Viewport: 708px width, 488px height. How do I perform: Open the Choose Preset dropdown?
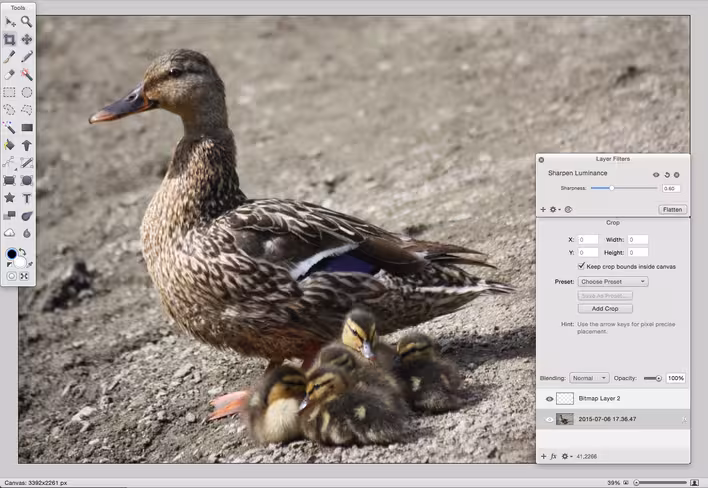[x=613, y=281]
